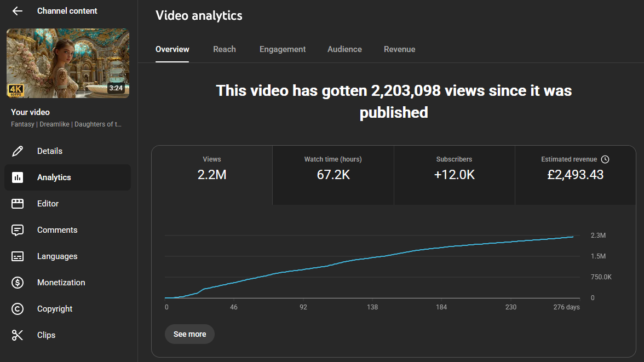644x362 pixels.
Task: Click the See more button
Action: coord(189,334)
